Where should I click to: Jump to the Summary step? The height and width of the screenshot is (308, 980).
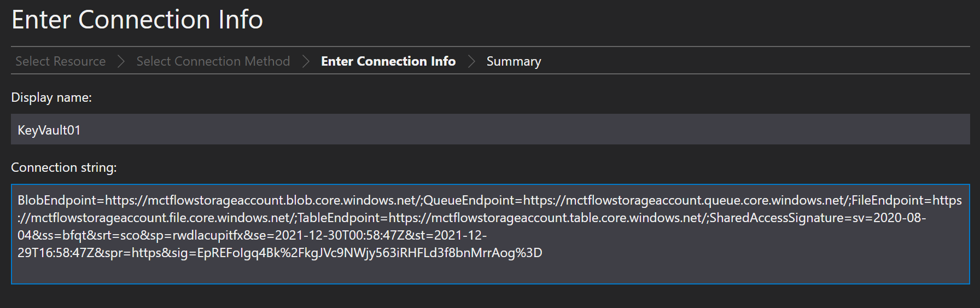pos(514,61)
